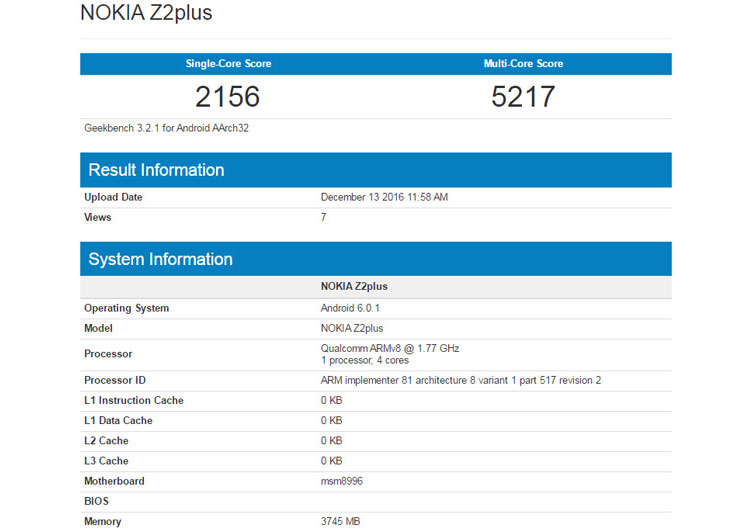Viewport: 752px width, 530px height.
Task: Click the December 13 2016 upload date value
Action: pos(384,197)
